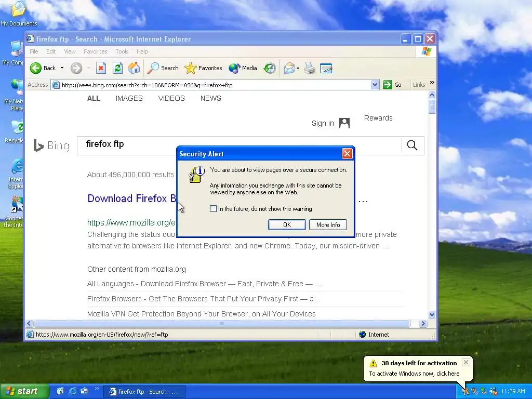The image size is (532, 399).
Task: Click the padlock info icon in alert
Action: click(196, 175)
